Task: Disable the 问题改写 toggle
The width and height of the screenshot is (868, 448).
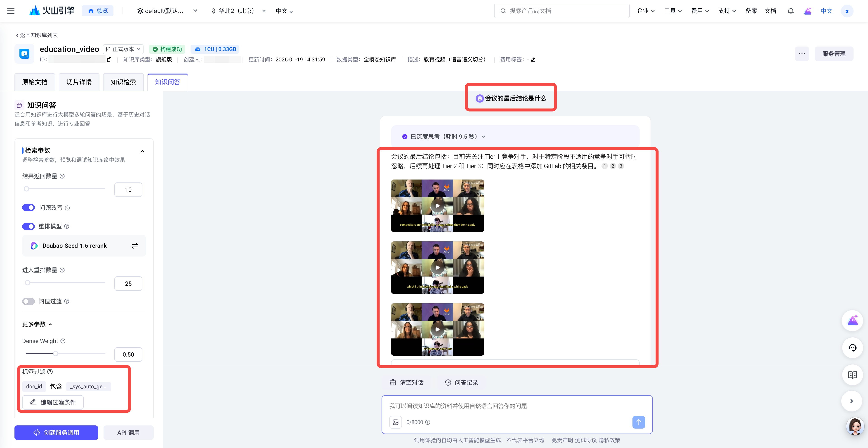Action: click(29, 208)
